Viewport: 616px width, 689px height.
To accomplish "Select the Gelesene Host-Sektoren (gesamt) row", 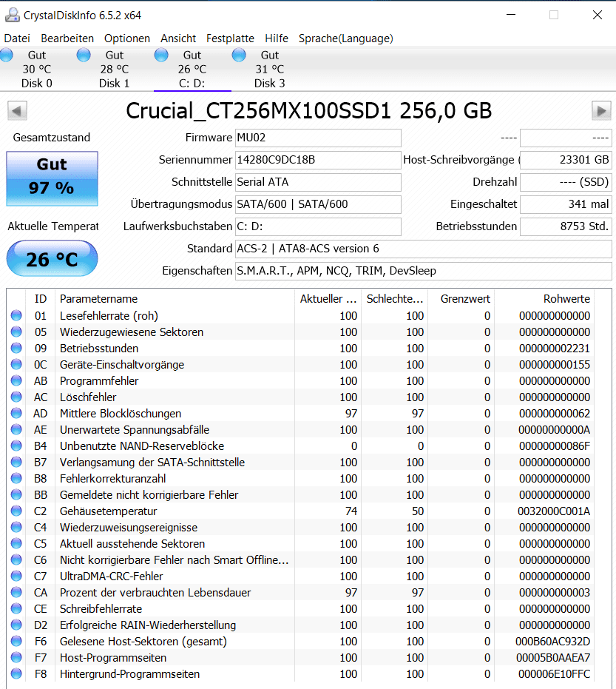I will point(301,641).
